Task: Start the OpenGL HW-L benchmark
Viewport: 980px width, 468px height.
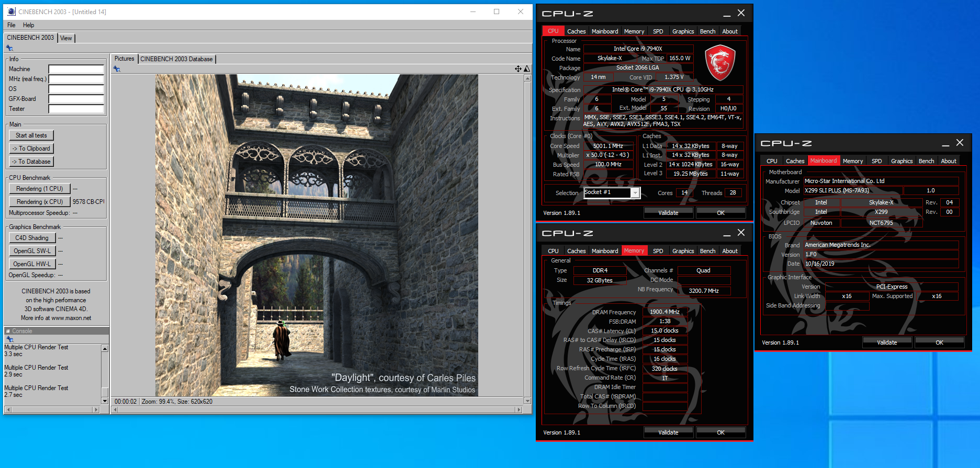Action: click(x=32, y=264)
